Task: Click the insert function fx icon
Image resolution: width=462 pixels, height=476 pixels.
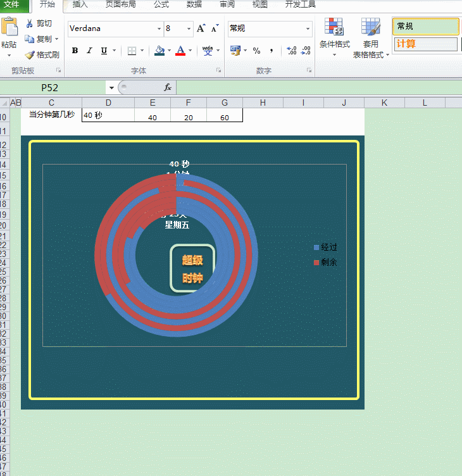Action: coord(168,88)
